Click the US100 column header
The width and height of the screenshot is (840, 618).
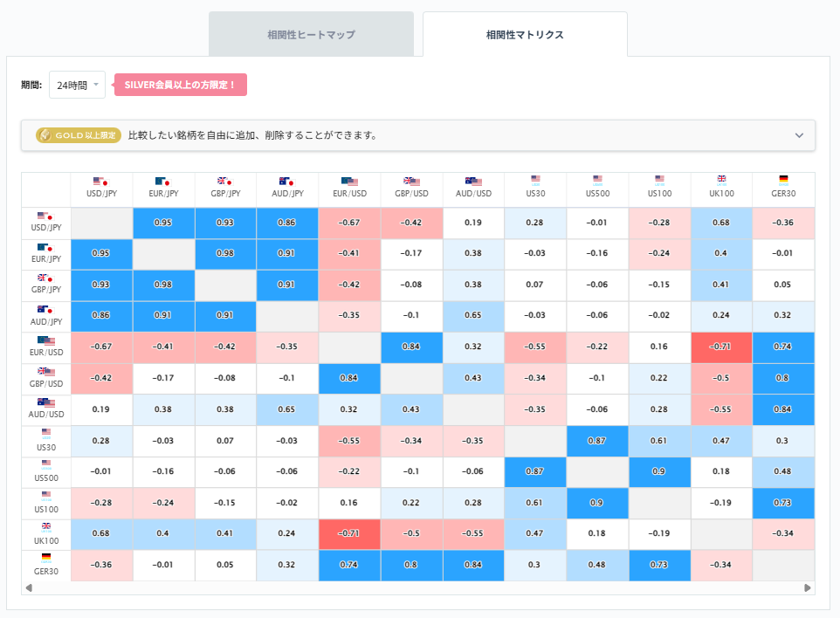coord(659,189)
